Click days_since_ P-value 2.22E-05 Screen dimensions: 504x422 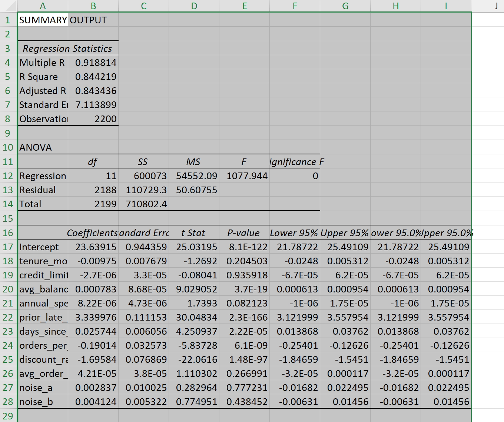coord(245,331)
